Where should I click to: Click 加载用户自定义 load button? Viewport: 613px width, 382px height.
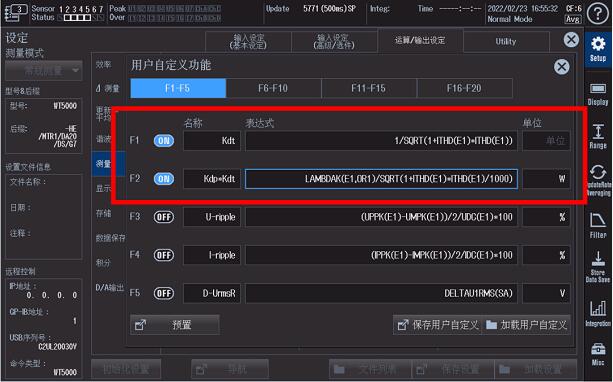coord(527,325)
